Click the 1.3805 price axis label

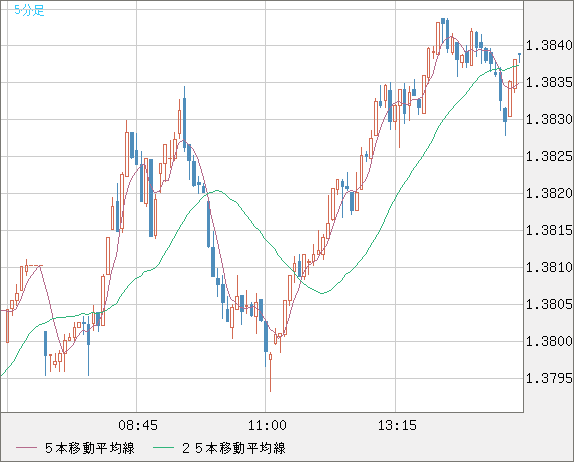coord(549,304)
